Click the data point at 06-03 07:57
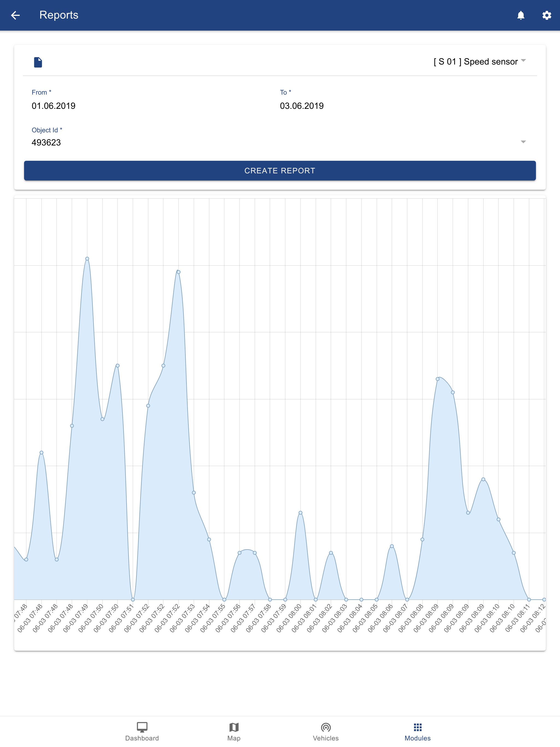Image resolution: width=560 pixels, height=747 pixels. (x=255, y=553)
